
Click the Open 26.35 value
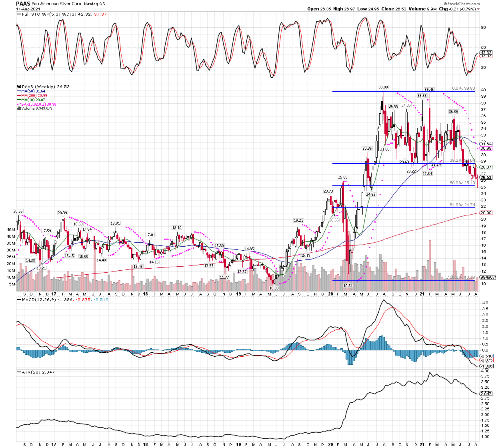[x=320, y=9]
